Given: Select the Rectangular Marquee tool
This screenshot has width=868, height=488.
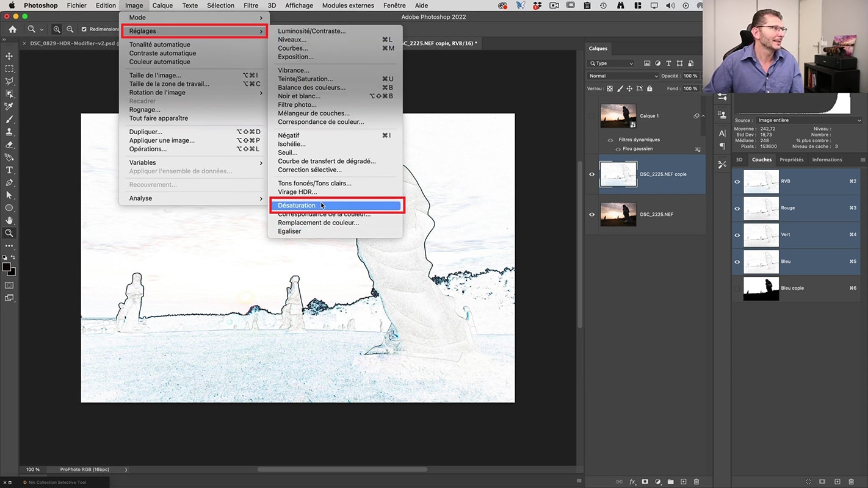Looking at the screenshot, I should [x=9, y=69].
